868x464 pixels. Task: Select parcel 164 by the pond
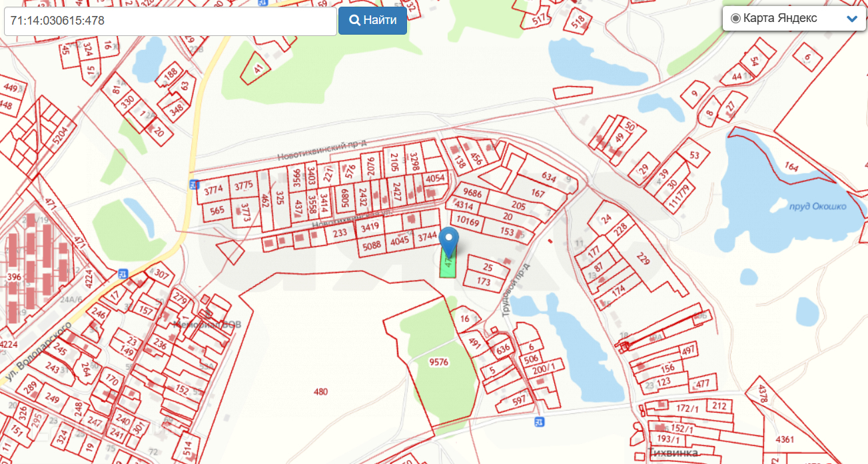tap(791, 166)
